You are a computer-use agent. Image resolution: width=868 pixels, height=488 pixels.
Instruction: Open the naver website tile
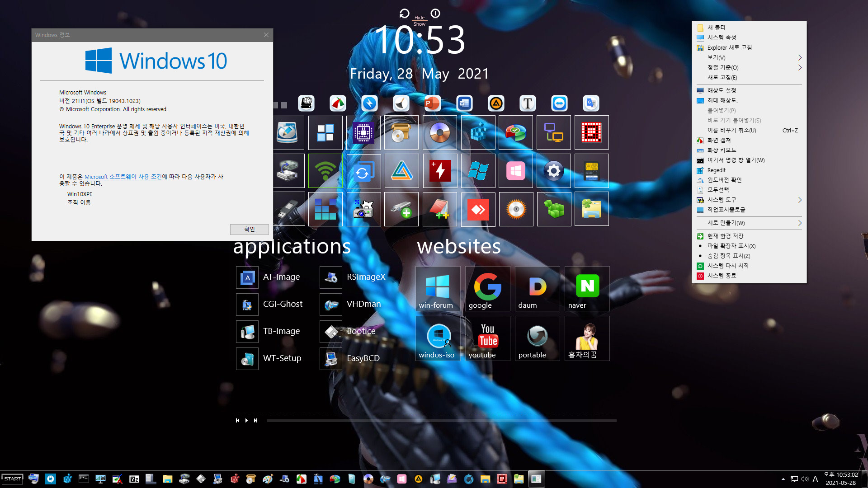[x=587, y=288]
